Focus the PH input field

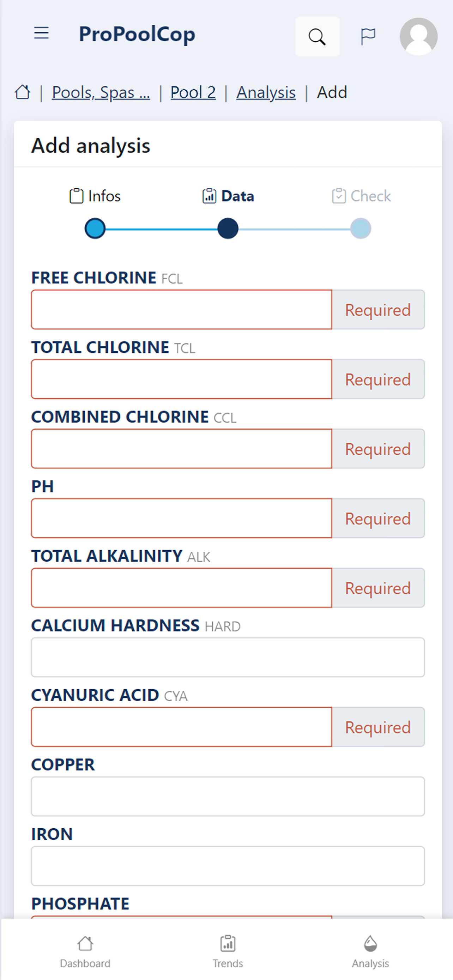[181, 518]
